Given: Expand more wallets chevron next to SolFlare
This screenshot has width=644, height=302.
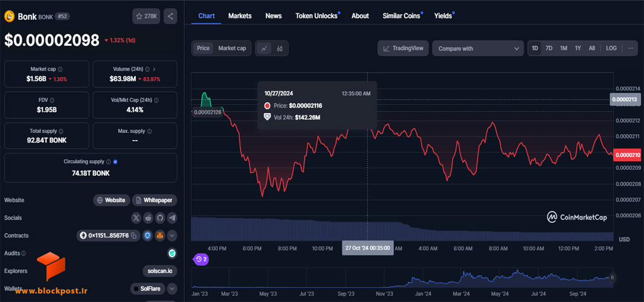Looking at the screenshot, I should tap(172, 289).
